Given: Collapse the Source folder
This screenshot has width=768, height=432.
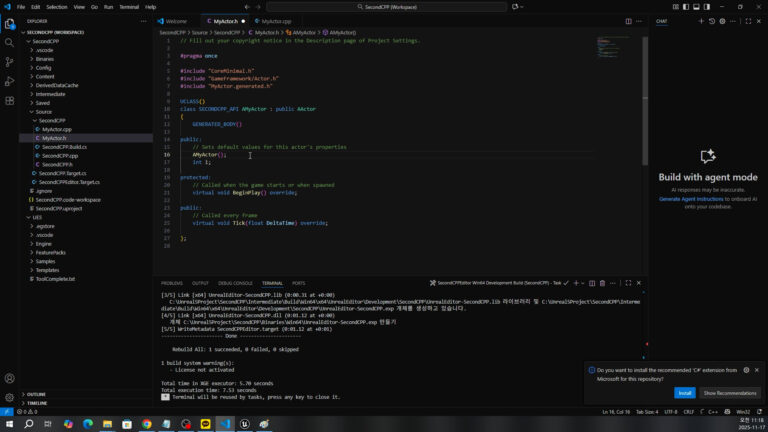Looking at the screenshot, I should [42, 112].
